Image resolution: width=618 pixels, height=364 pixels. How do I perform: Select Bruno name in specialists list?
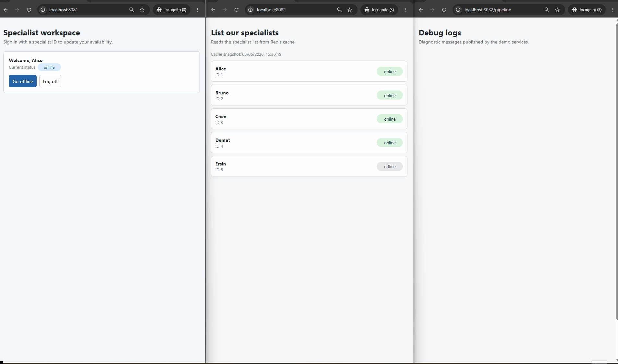click(x=222, y=93)
